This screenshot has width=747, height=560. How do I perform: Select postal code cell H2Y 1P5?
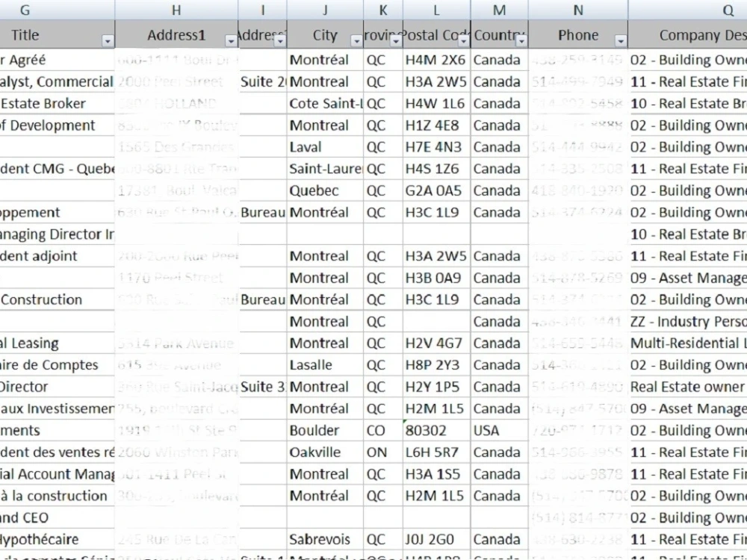437,387
